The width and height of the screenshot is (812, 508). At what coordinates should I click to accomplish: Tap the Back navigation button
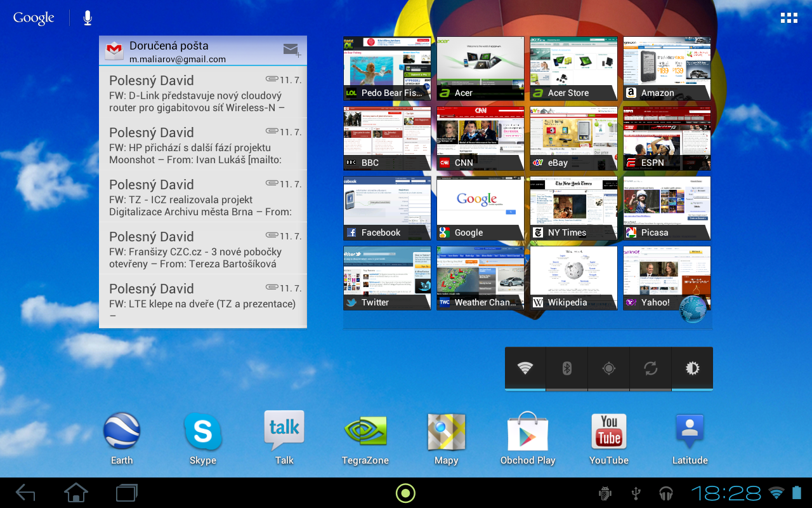click(x=25, y=492)
